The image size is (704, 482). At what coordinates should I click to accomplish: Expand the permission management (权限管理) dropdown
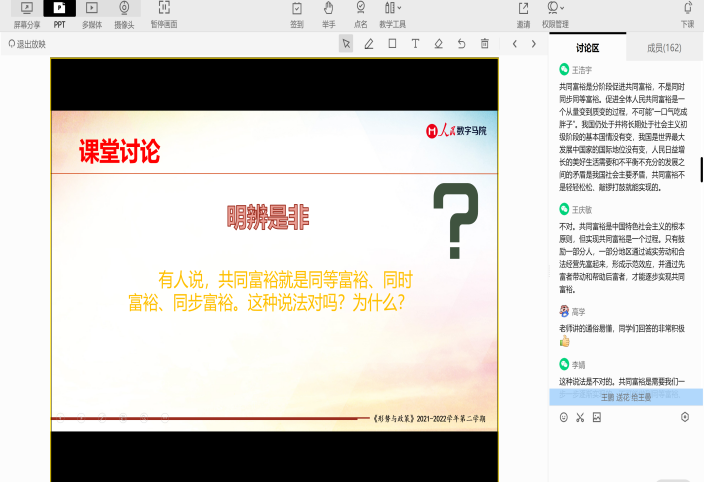(554, 13)
